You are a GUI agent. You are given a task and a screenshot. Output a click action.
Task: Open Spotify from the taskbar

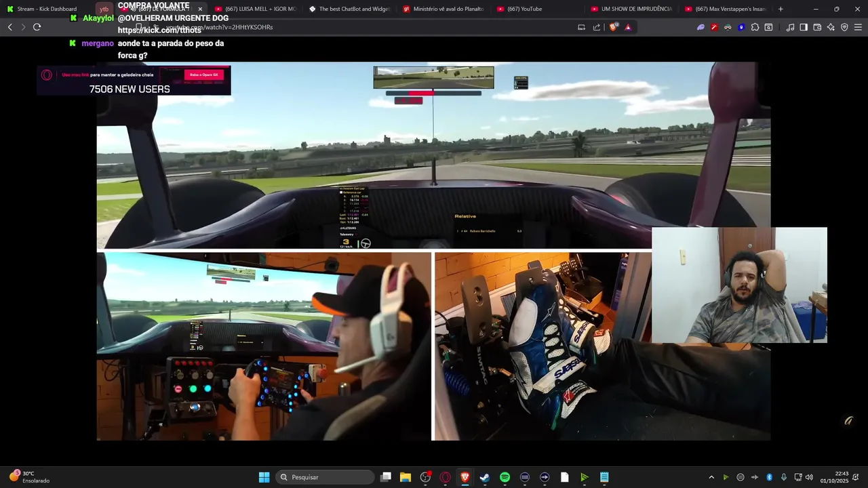coord(505,477)
